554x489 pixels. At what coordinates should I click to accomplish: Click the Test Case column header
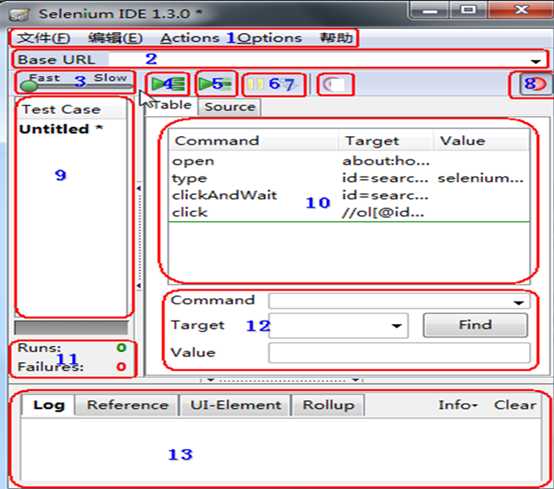point(72,110)
